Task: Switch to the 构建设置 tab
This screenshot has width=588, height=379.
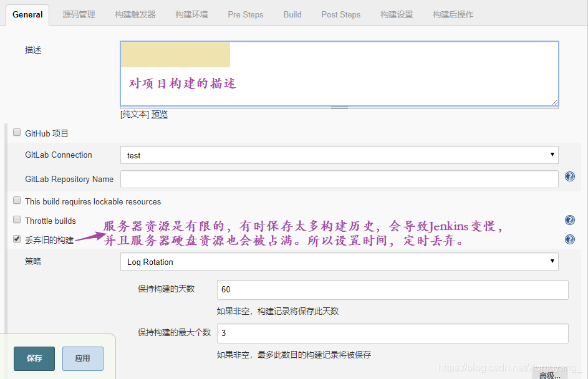Action: point(397,14)
